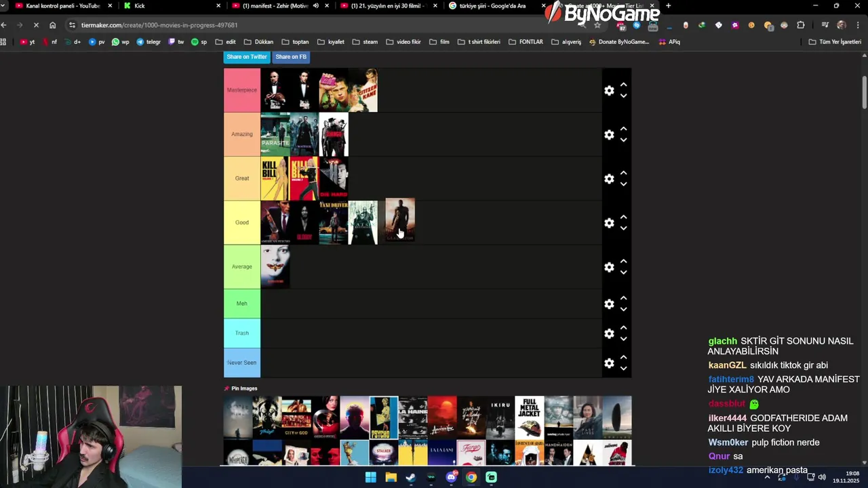Open settings gear for Never Seen tier
Viewport: 868px width, 488px height.
(x=609, y=363)
